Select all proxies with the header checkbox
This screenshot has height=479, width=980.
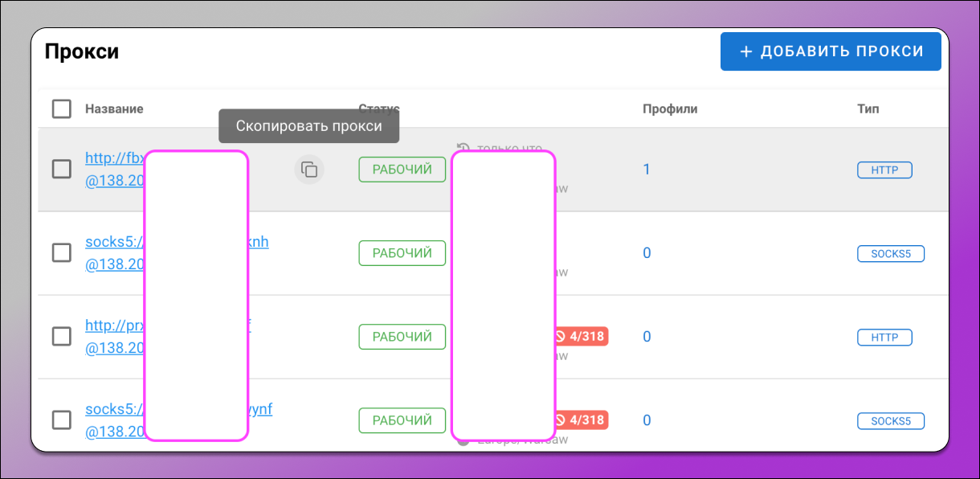pos(61,108)
